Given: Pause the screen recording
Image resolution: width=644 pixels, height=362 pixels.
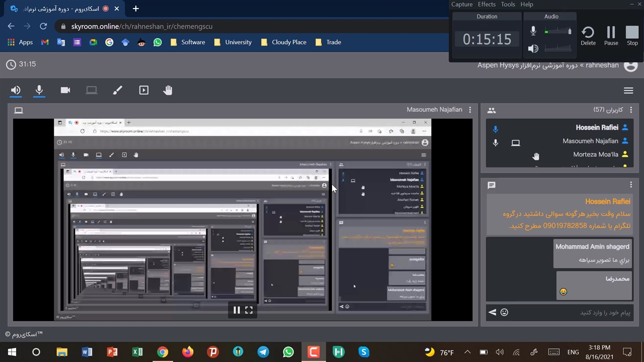Looking at the screenshot, I should [611, 35].
